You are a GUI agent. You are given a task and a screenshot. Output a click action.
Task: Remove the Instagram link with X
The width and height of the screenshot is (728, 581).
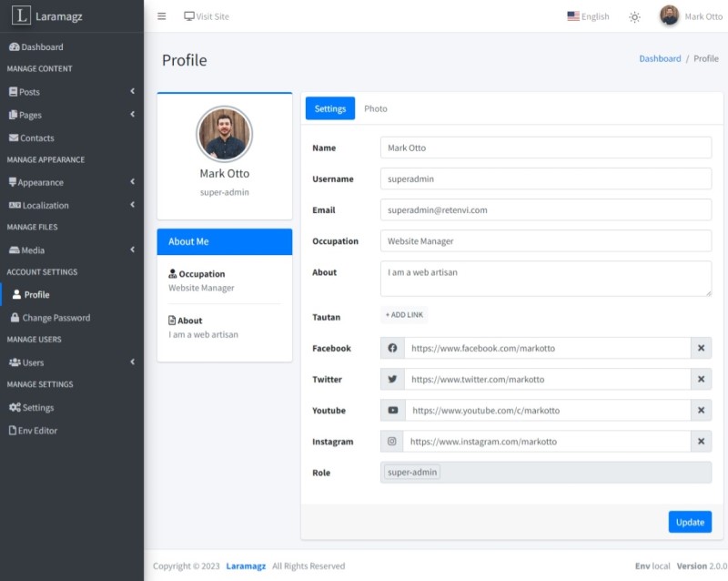click(701, 442)
